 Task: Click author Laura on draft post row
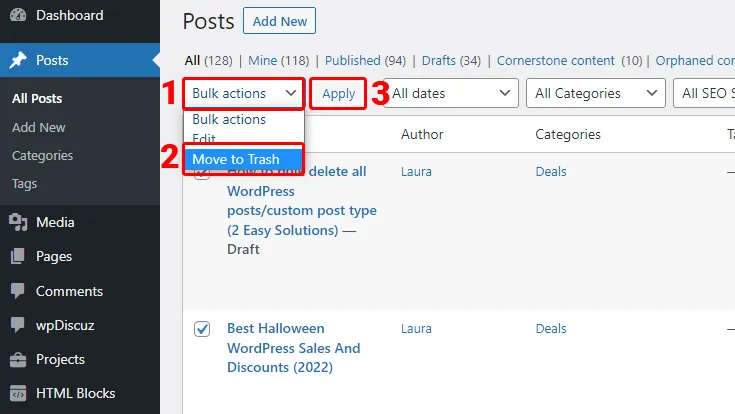416,172
